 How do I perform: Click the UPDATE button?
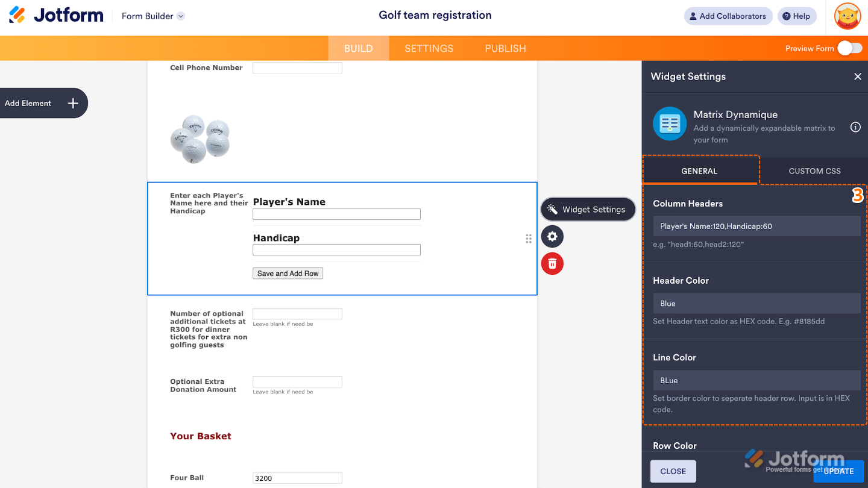point(838,471)
